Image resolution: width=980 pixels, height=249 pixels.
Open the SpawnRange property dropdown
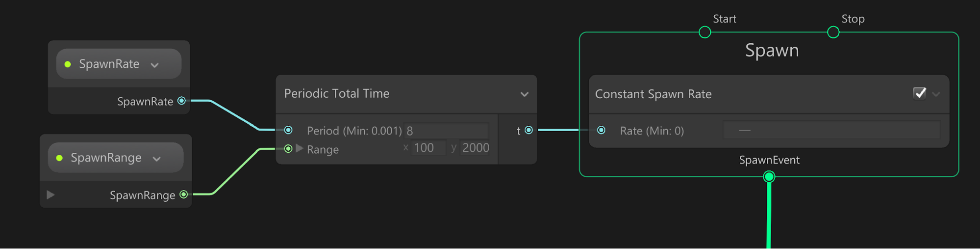point(157,159)
